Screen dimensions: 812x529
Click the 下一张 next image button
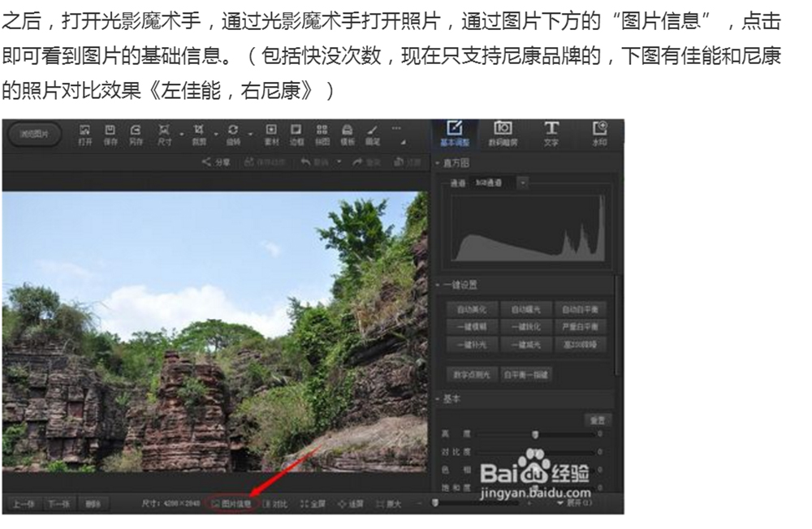[55, 504]
